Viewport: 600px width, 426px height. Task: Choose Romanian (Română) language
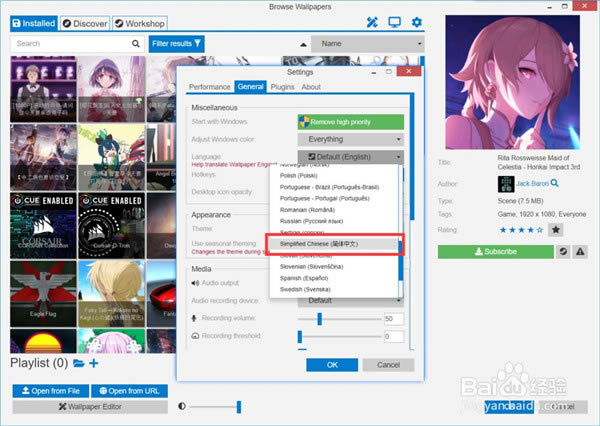[334, 210]
